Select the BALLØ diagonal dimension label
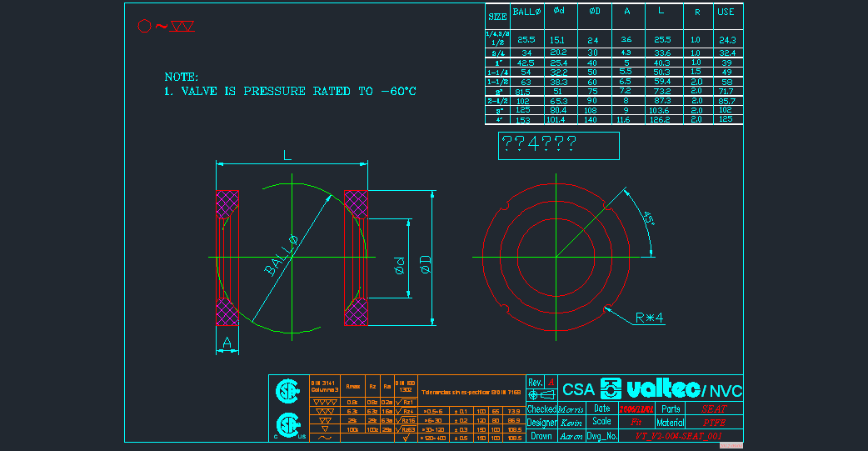868x451 pixels. click(281, 255)
